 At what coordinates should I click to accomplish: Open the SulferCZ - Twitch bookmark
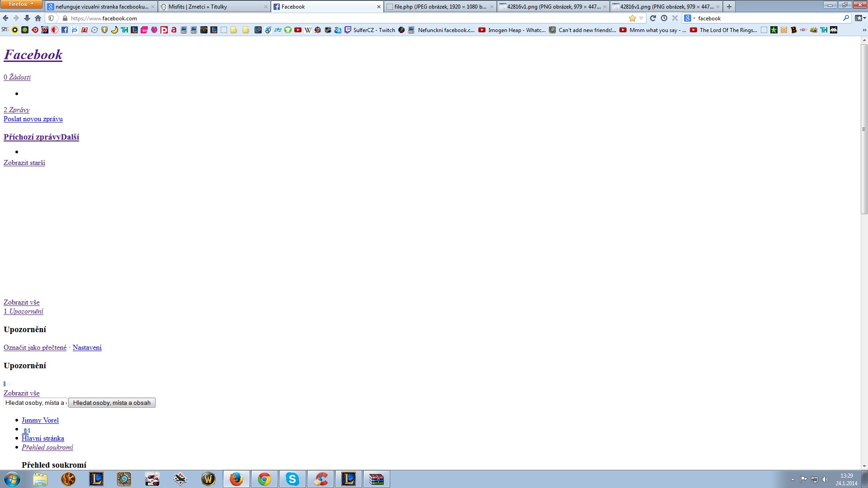tap(370, 30)
